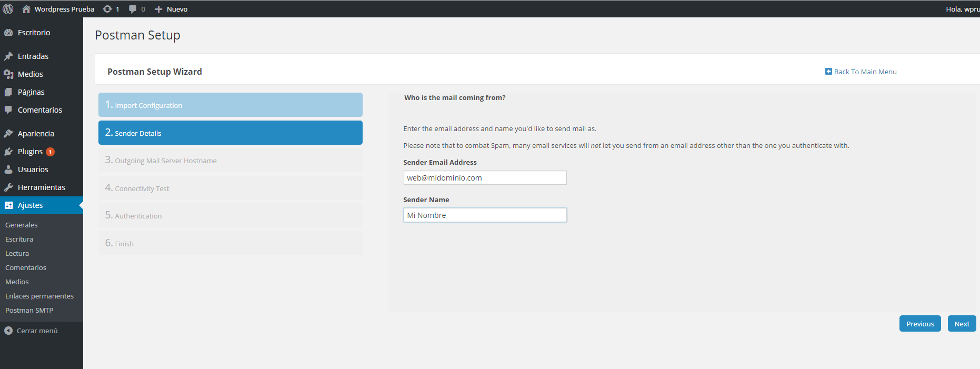
Task: Select step 3 Outgoing Mail Server Hostname
Action: (231, 160)
